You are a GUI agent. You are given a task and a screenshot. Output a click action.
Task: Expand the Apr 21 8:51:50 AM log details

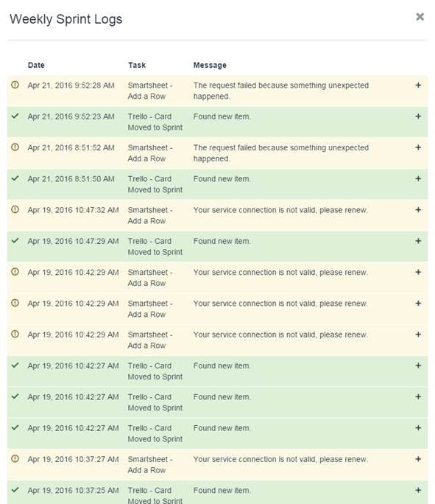click(418, 179)
